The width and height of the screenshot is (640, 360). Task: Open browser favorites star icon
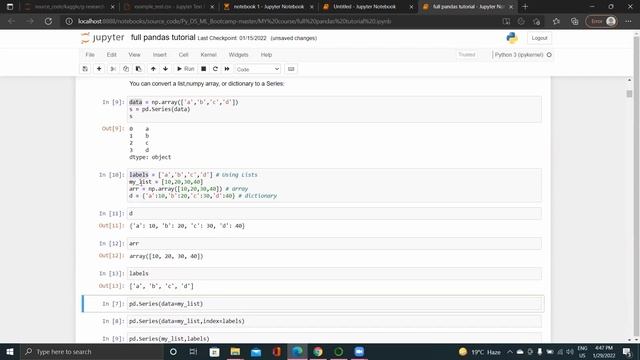tap(556, 21)
